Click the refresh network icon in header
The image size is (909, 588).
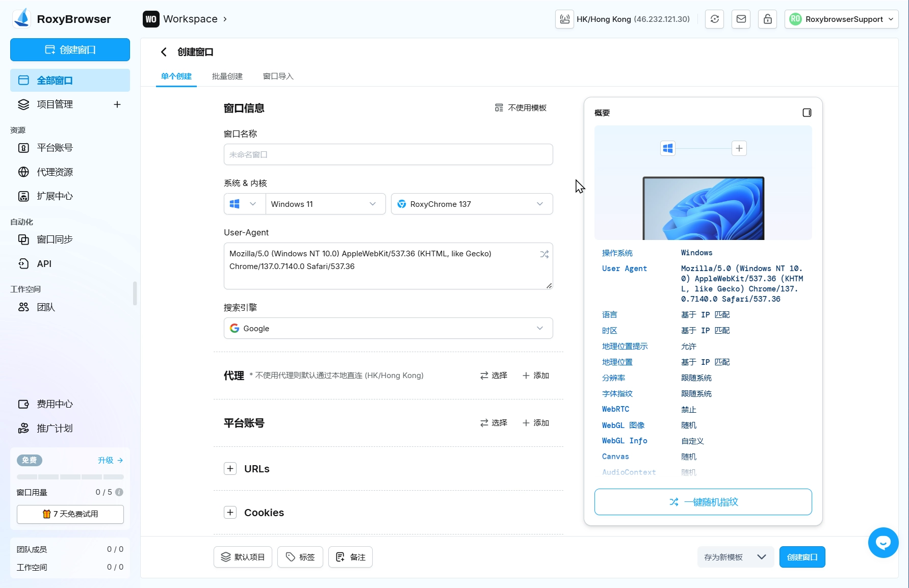click(x=714, y=19)
